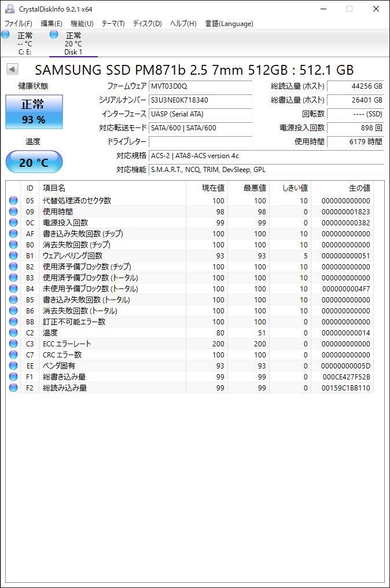390x588 pixels.
Task: Open the ファイル(F) menu
Action: point(18,24)
